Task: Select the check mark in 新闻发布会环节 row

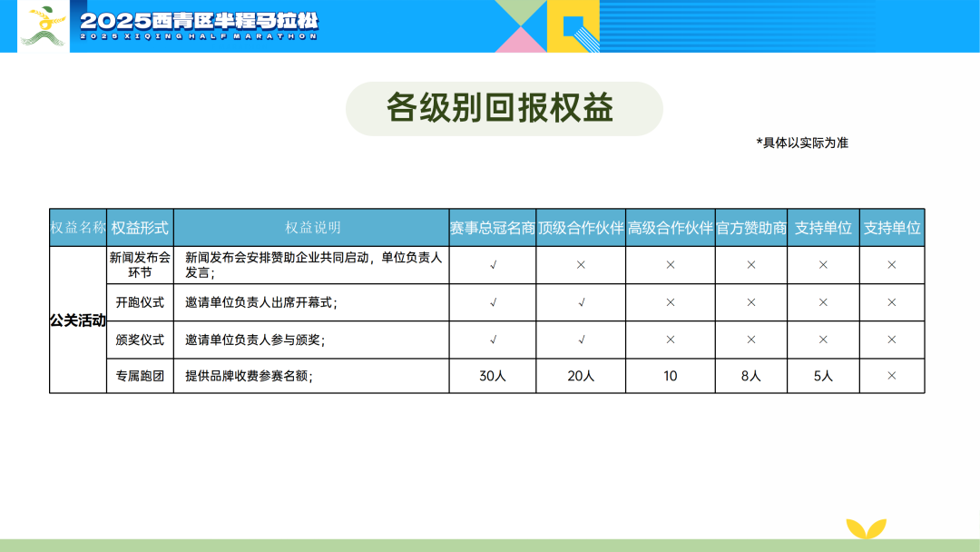Action: [x=493, y=265]
